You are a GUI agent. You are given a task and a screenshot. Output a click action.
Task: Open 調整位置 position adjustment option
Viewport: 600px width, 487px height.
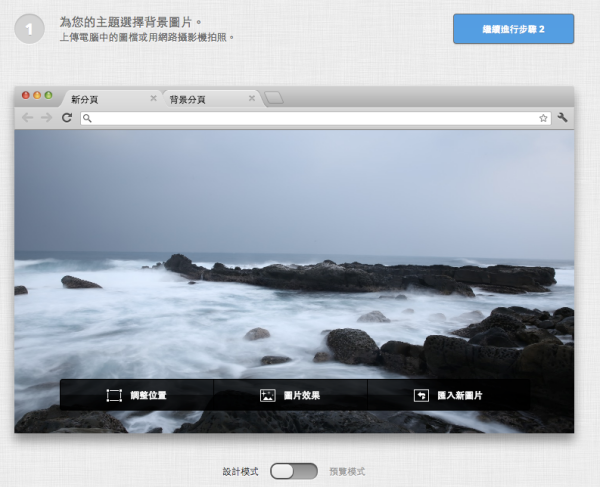coord(137,395)
